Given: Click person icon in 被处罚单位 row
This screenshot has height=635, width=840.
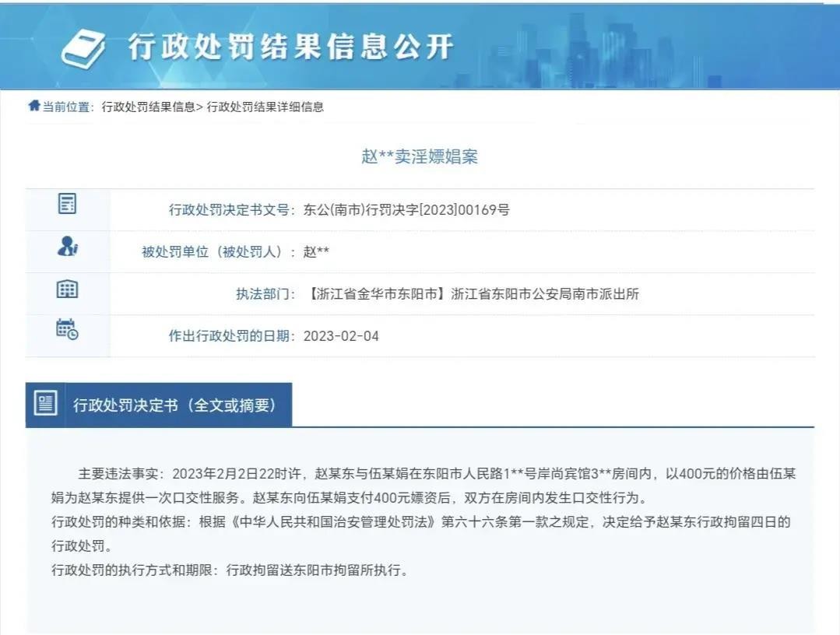Looking at the screenshot, I should [x=68, y=247].
